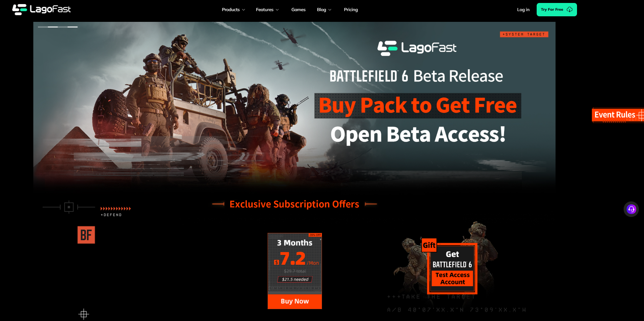Click the LagoFast logo on the banner
Image resolution: width=644 pixels, height=321 pixels.
point(417,48)
